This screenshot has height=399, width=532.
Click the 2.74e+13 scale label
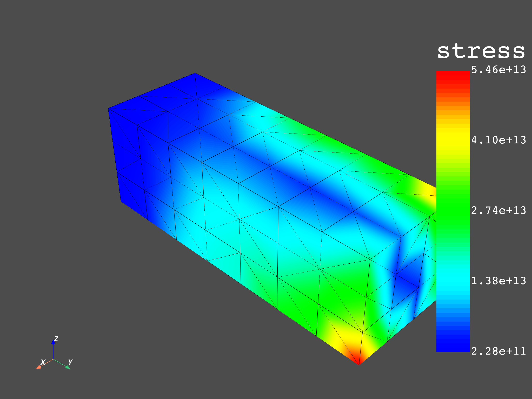point(499,210)
